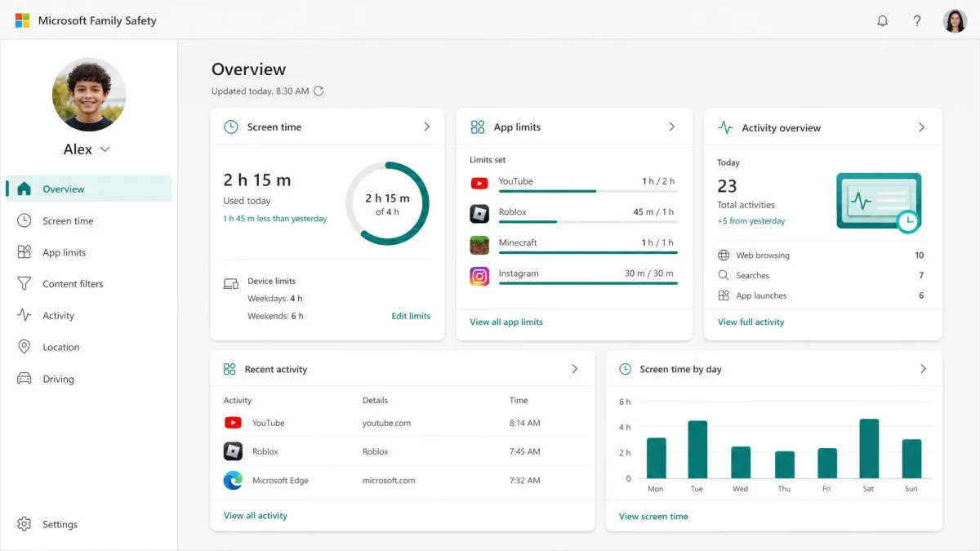Click the Overview page heading
The width and height of the screenshot is (980, 551).
(x=248, y=69)
